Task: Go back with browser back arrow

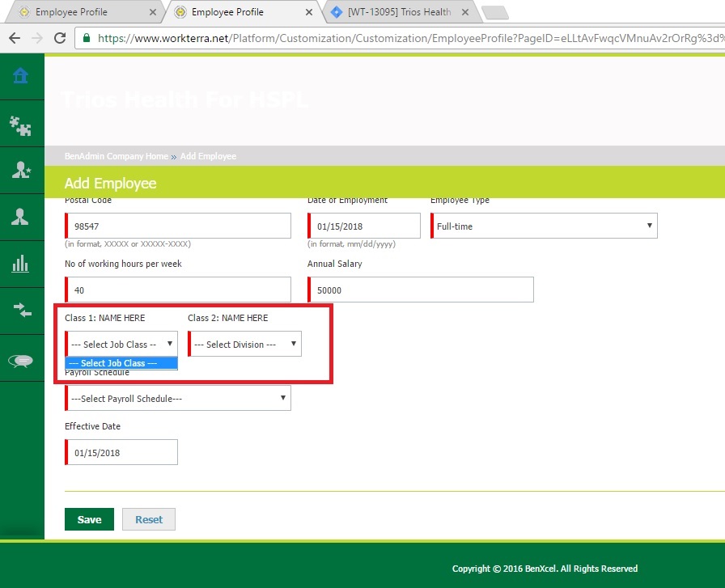Action: point(15,38)
